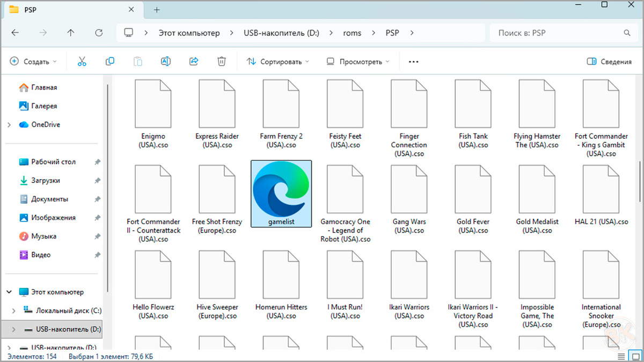Screen dimensions: 644x362
Task: Select Farm Frenzy 2 (USA).cso file icon
Action: [x=281, y=104]
